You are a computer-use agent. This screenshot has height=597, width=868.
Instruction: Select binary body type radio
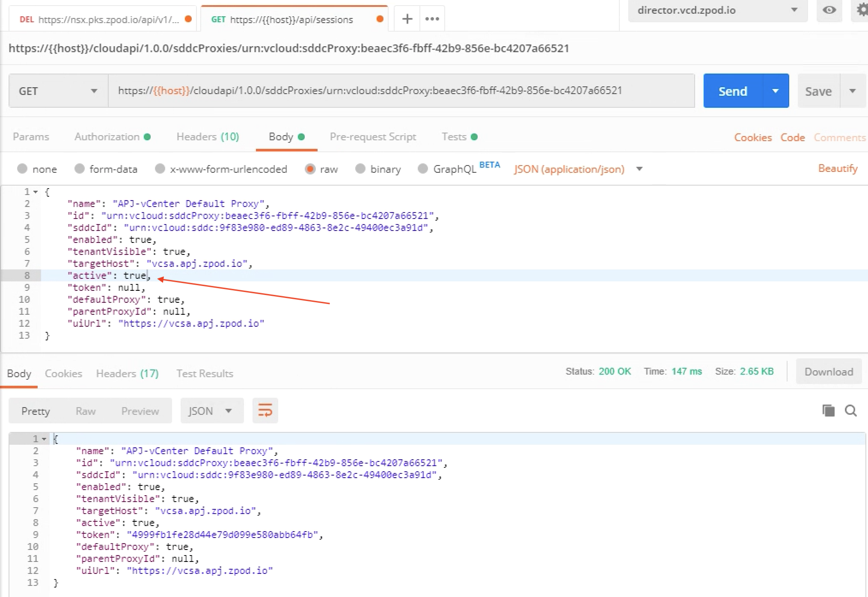click(360, 169)
